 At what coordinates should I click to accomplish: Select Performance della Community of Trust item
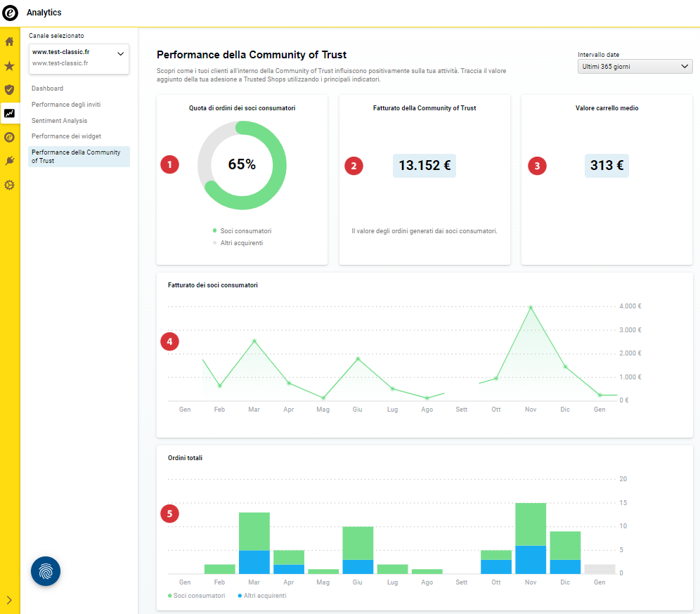(79, 157)
